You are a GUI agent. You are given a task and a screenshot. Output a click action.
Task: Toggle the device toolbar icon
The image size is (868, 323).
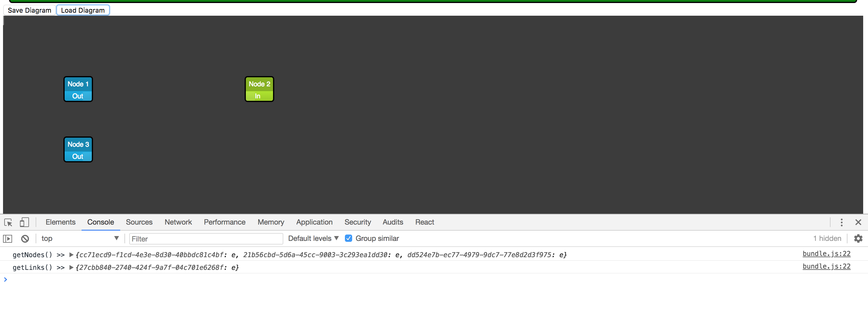click(24, 222)
